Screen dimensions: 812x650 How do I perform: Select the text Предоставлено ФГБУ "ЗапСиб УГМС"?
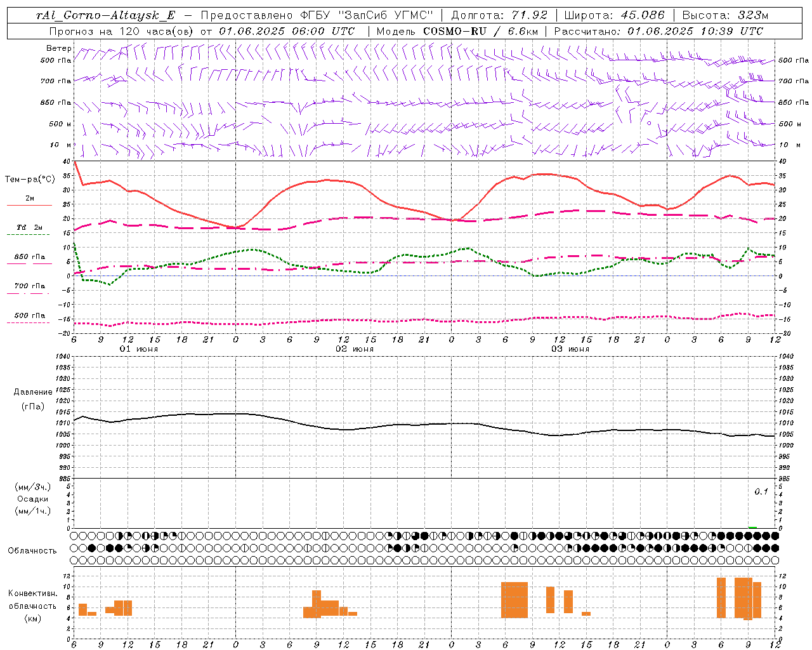(317, 15)
